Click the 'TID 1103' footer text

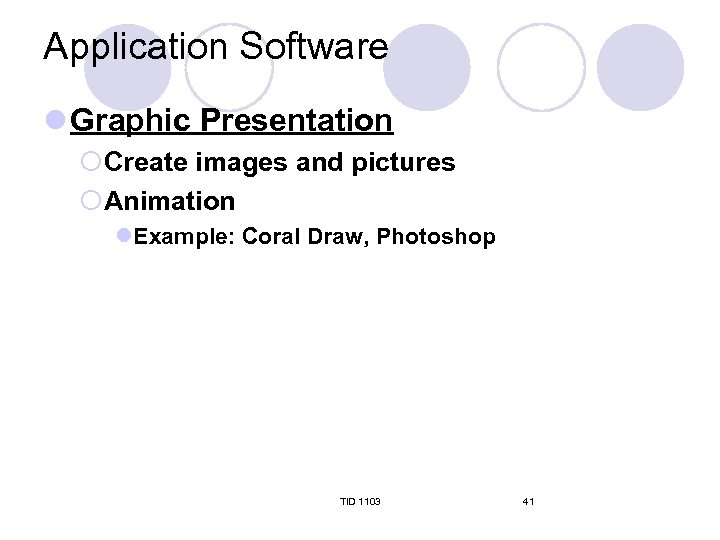[360, 501]
